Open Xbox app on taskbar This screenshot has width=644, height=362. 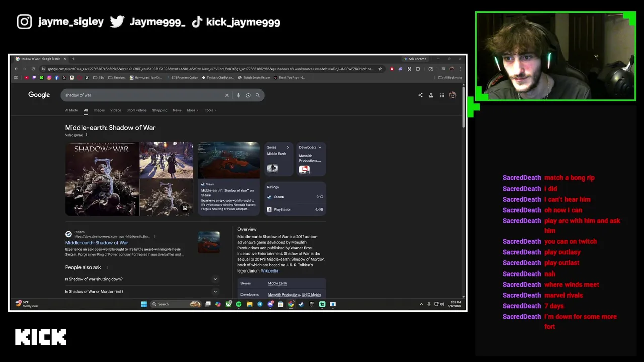coord(228,304)
